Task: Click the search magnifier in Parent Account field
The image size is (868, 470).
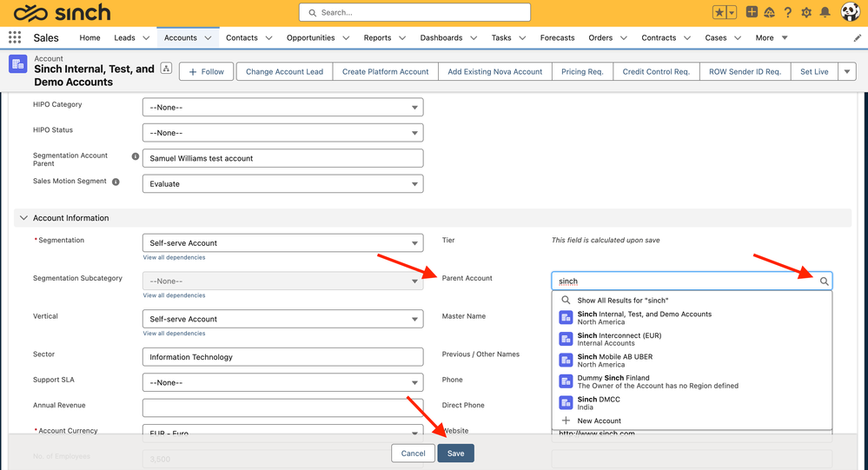Action: [x=824, y=281]
